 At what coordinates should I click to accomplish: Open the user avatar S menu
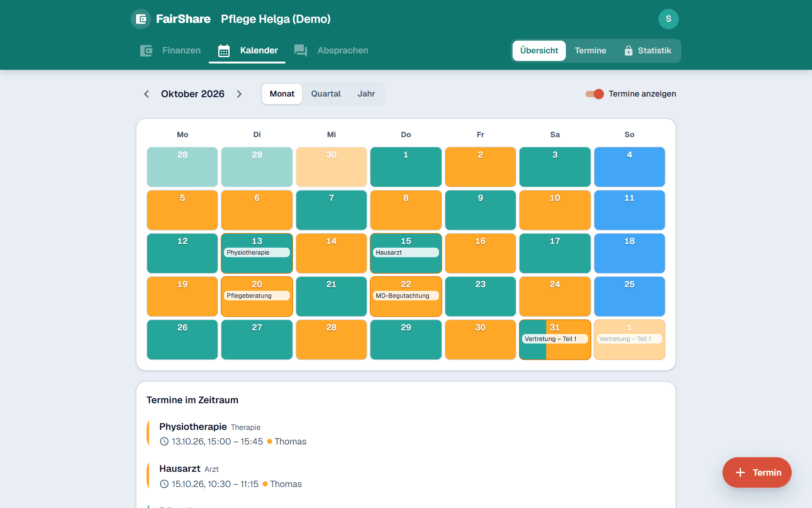(668, 19)
